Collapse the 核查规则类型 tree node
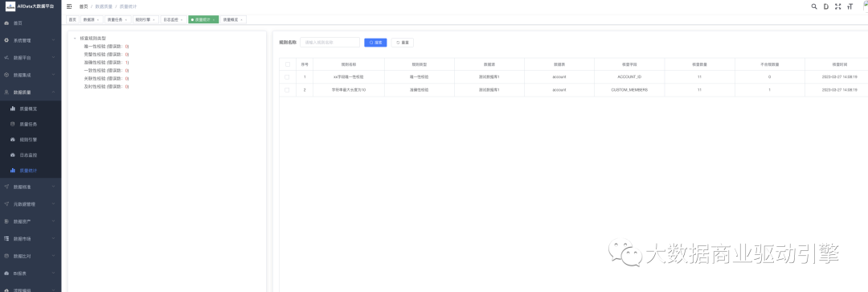Screen dimensions: 868x292 pyautogui.click(x=75, y=39)
